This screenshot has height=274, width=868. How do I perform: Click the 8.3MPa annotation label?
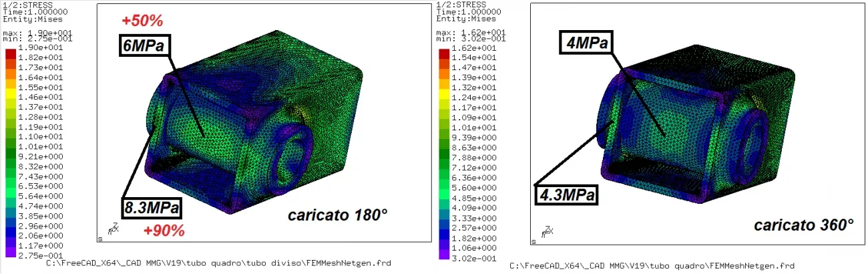click(x=153, y=208)
